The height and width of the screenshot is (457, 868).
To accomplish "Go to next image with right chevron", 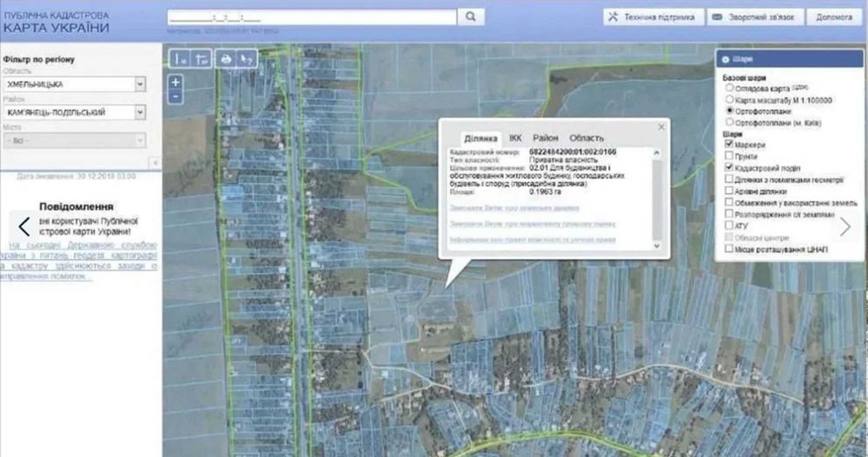I will click(x=845, y=226).
